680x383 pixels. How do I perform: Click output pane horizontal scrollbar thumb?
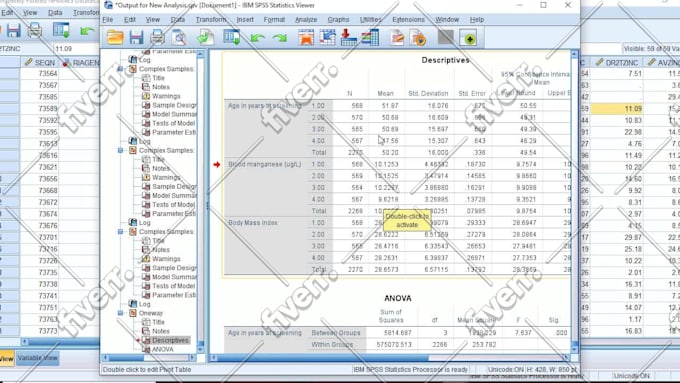point(323,357)
